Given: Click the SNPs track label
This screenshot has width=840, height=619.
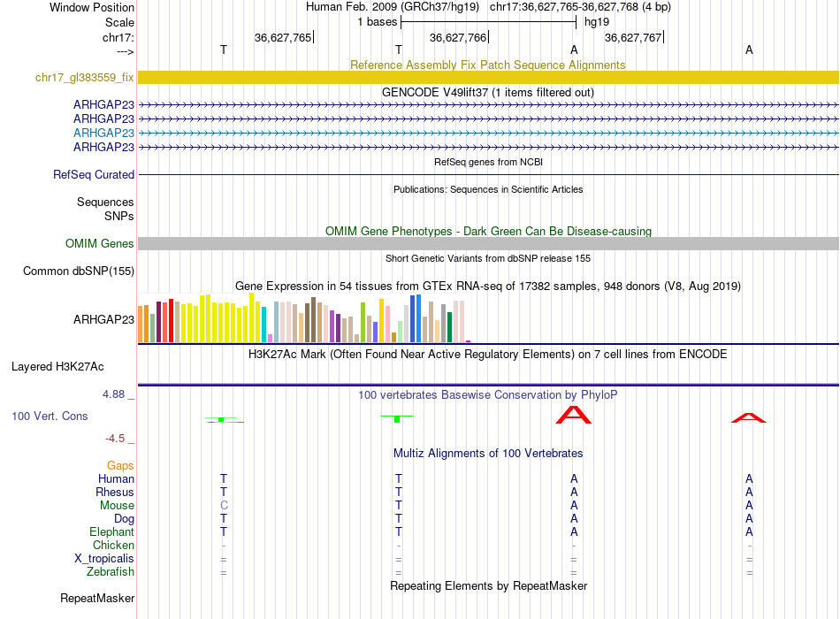Looking at the screenshot, I should coord(119,216).
